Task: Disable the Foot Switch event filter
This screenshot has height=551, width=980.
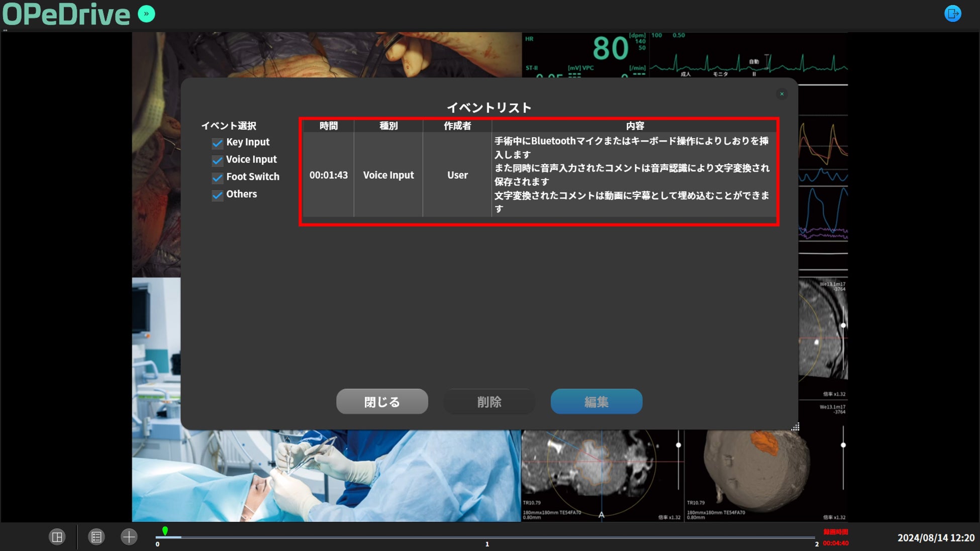Action: click(217, 178)
